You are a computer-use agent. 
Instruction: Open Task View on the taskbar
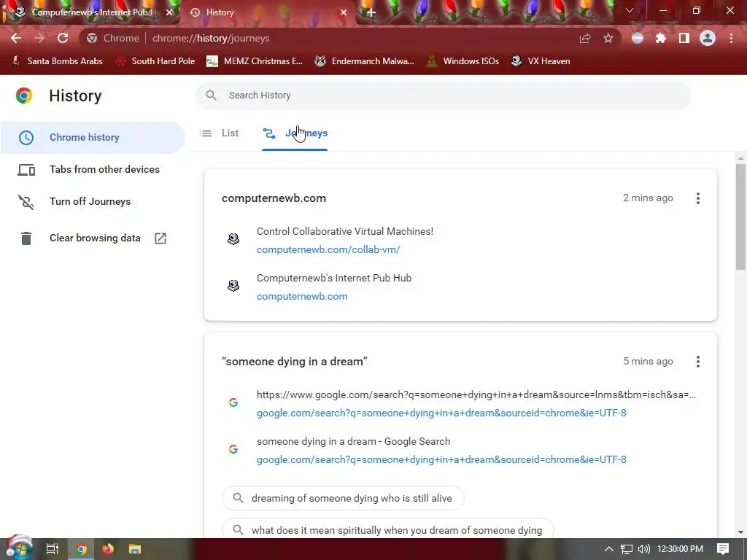tap(53, 549)
